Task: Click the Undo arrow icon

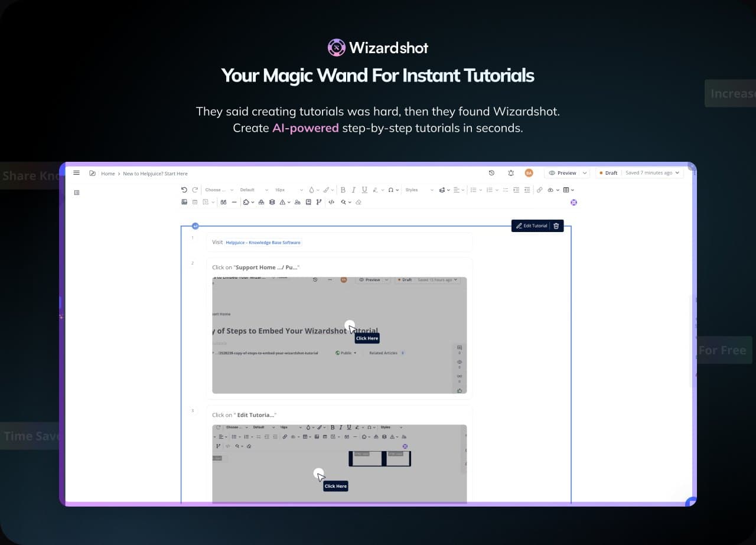Action: pyautogui.click(x=184, y=190)
